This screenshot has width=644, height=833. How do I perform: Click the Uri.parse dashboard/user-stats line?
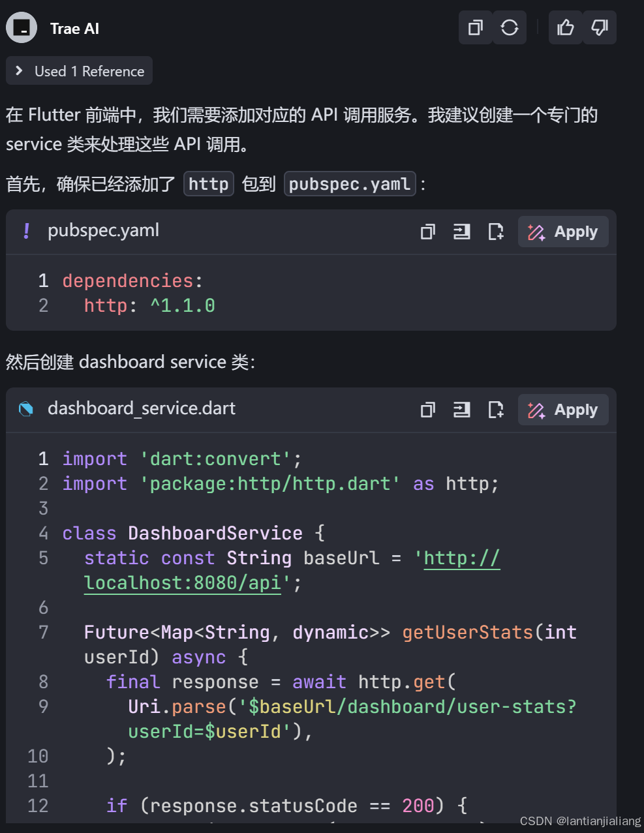click(352, 719)
